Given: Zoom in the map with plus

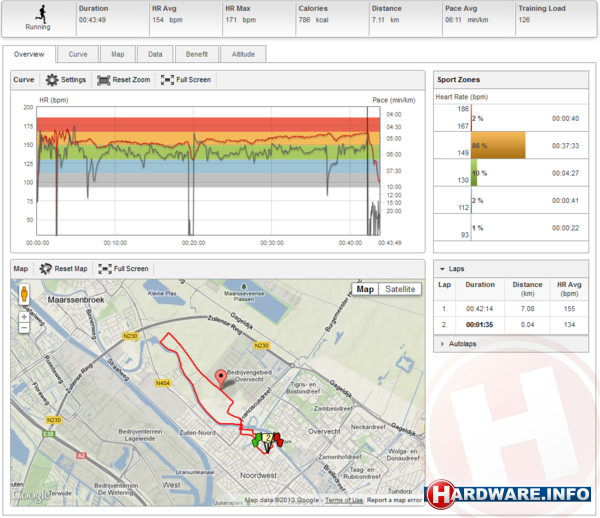Looking at the screenshot, I should coord(24,316).
